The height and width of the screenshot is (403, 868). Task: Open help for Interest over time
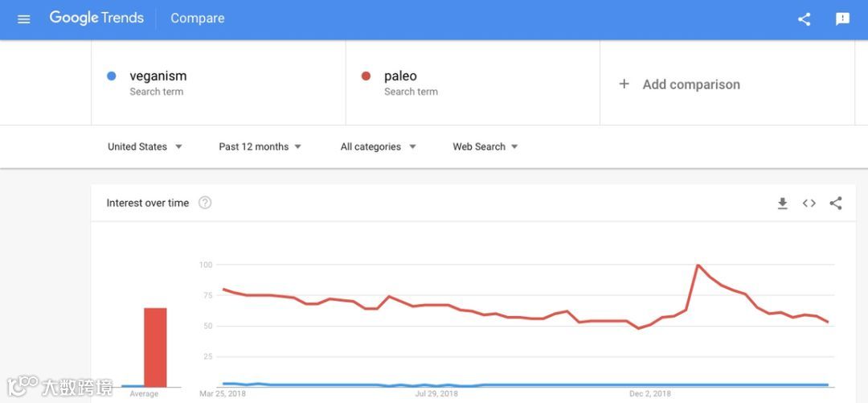tap(205, 203)
